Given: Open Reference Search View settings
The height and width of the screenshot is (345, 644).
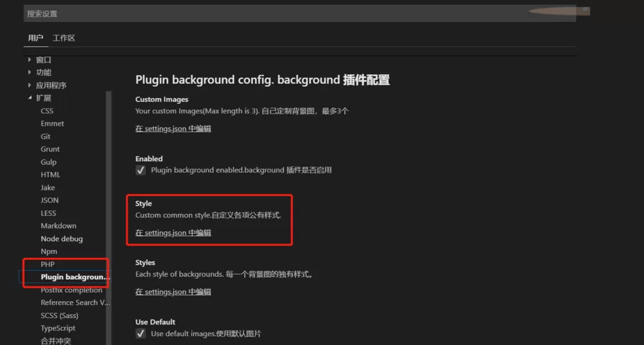Looking at the screenshot, I should pos(75,302).
